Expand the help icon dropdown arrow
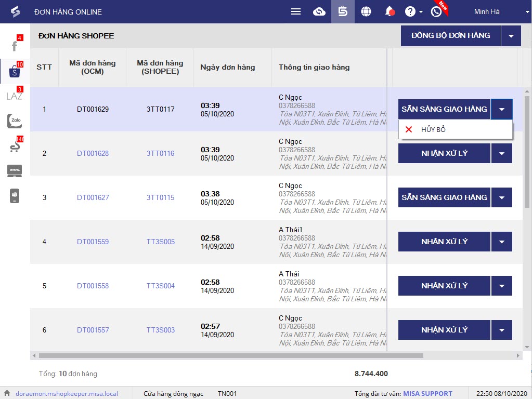 tap(421, 12)
